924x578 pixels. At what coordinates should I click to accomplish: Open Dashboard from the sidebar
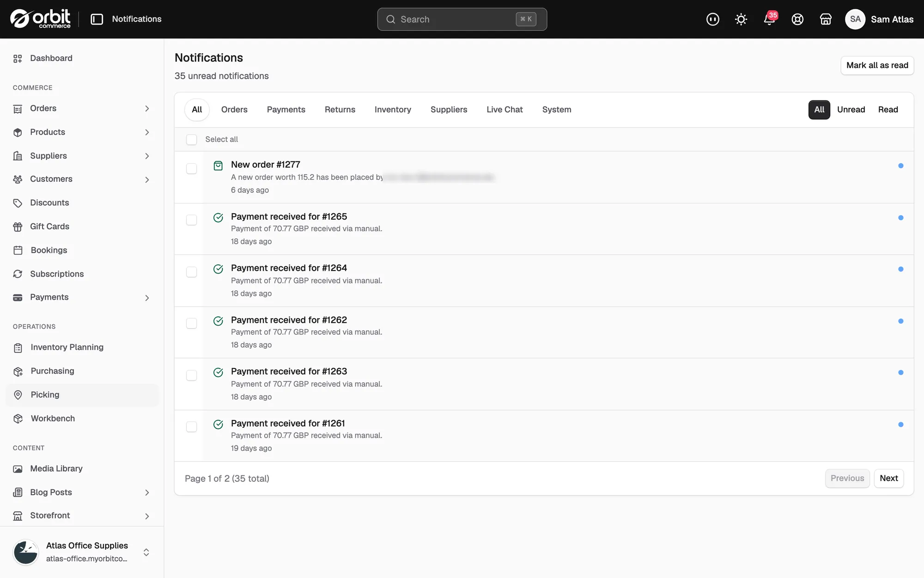coord(51,58)
